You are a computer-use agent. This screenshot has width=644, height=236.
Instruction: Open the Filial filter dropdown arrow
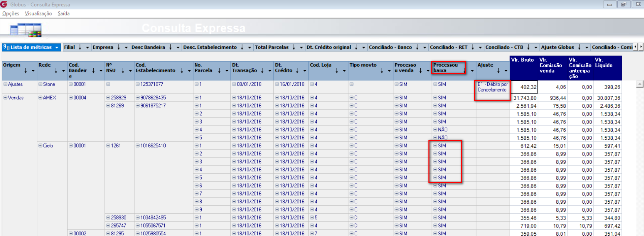[88, 47]
